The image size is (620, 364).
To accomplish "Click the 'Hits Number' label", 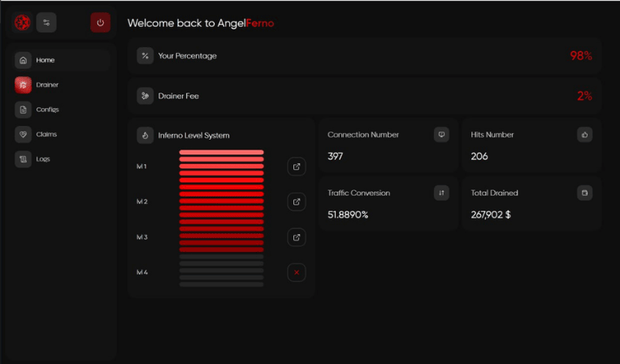I will (x=492, y=134).
